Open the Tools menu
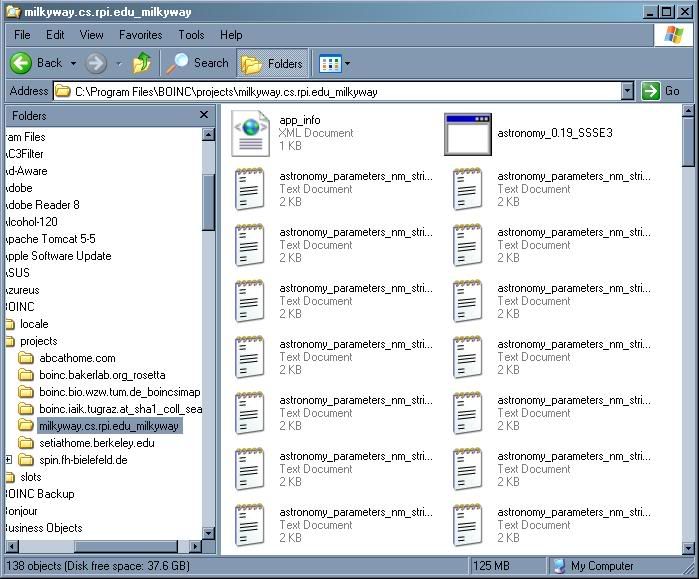The image size is (699, 579). click(191, 35)
